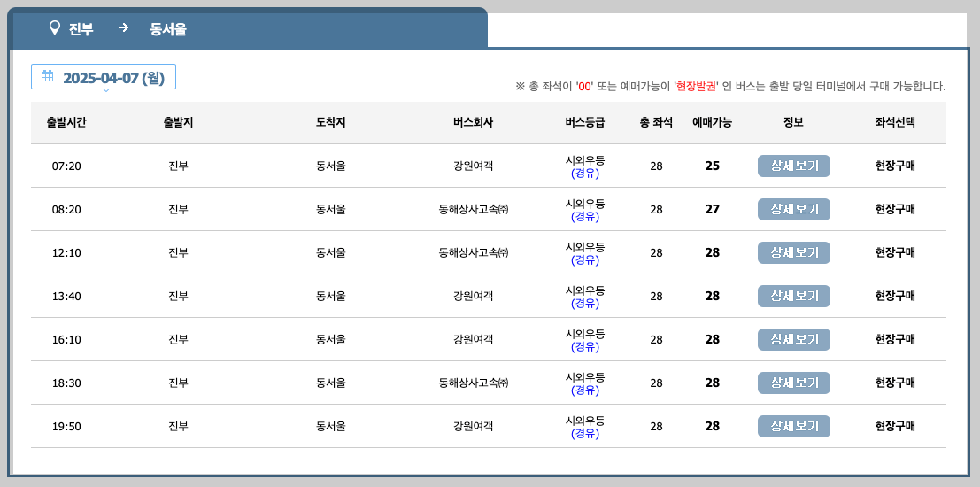Click the 출발지 column header
Viewport: 980px width, 487px height.
coord(178,122)
